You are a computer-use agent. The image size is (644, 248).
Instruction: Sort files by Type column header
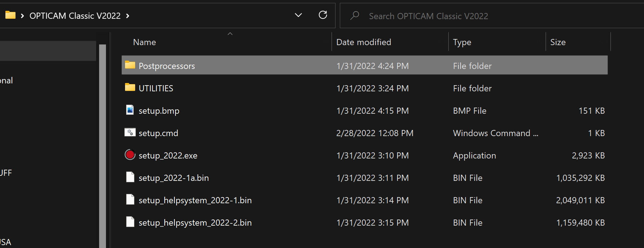click(x=462, y=42)
